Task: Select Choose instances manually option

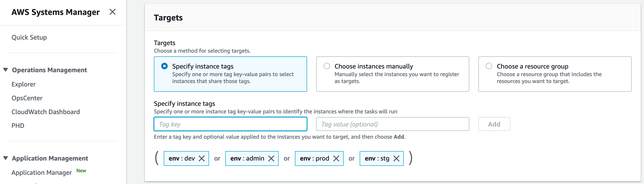Action: coord(327,66)
